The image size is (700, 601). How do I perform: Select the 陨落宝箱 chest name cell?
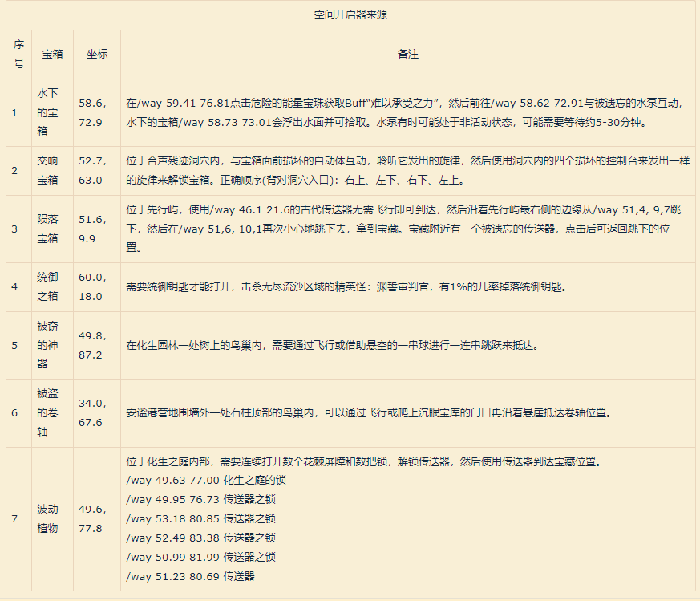47,229
